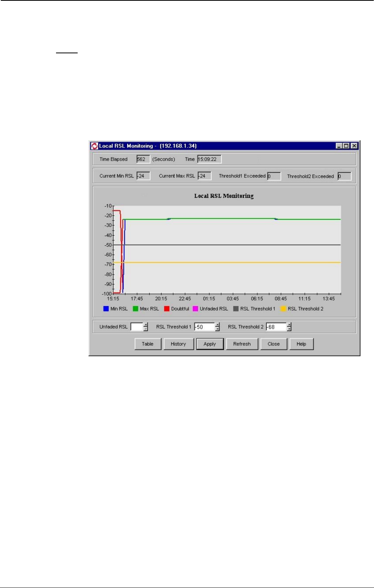Click the yellow RSL Threshold 2 swatch
The height and width of the screenshot is (588, 374).
pyautogui.click(x=284, y=309)
